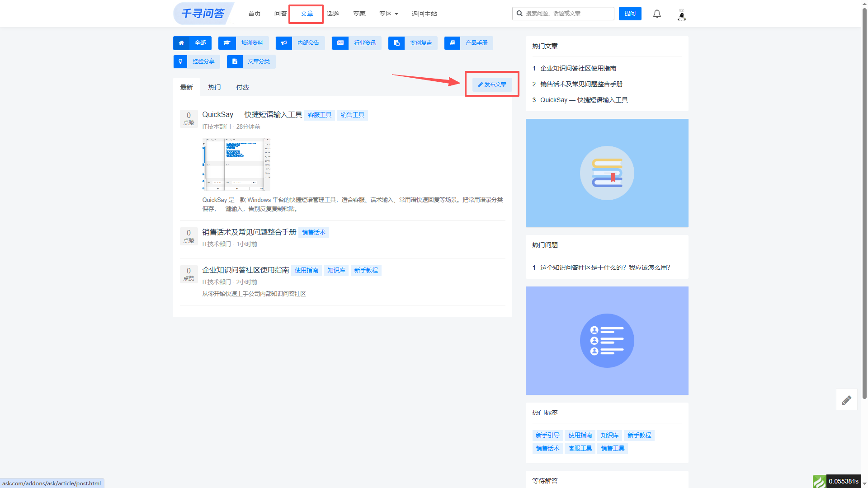Click the 新手引导 hot tag
Screen dimensions: 868x488
coord(547,435)
